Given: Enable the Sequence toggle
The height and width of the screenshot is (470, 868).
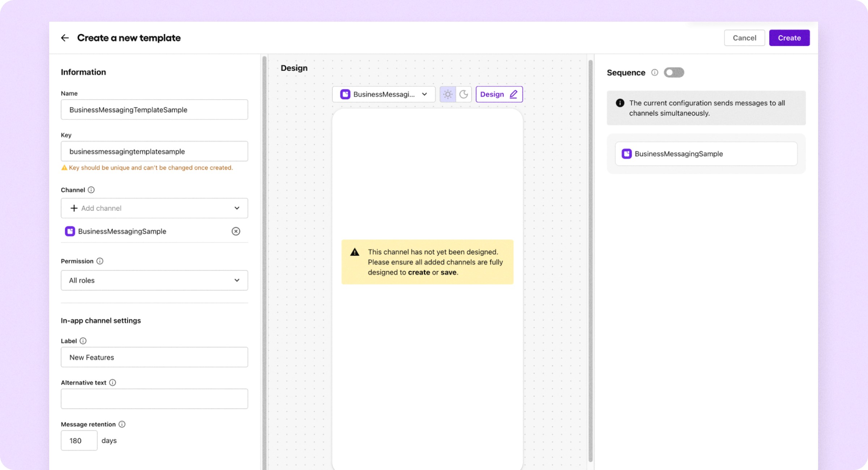Looking at the screenshot, I should pyautogui.click(x=674, y=72).
